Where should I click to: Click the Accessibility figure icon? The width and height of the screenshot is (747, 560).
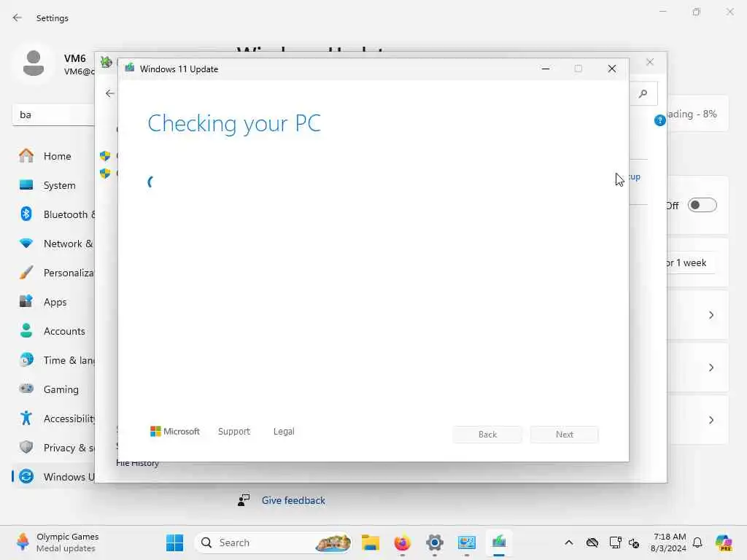tap(26, 418)
